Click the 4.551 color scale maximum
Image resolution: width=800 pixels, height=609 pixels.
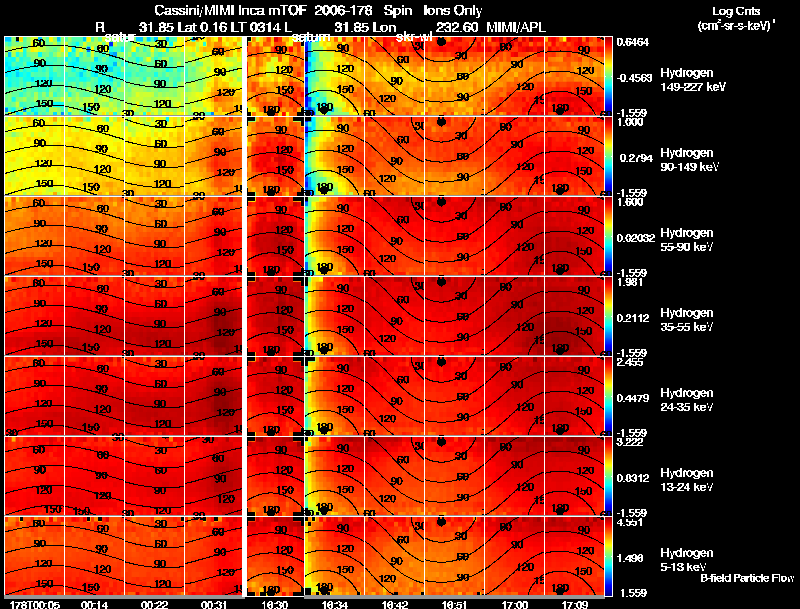tap(631, 522)
